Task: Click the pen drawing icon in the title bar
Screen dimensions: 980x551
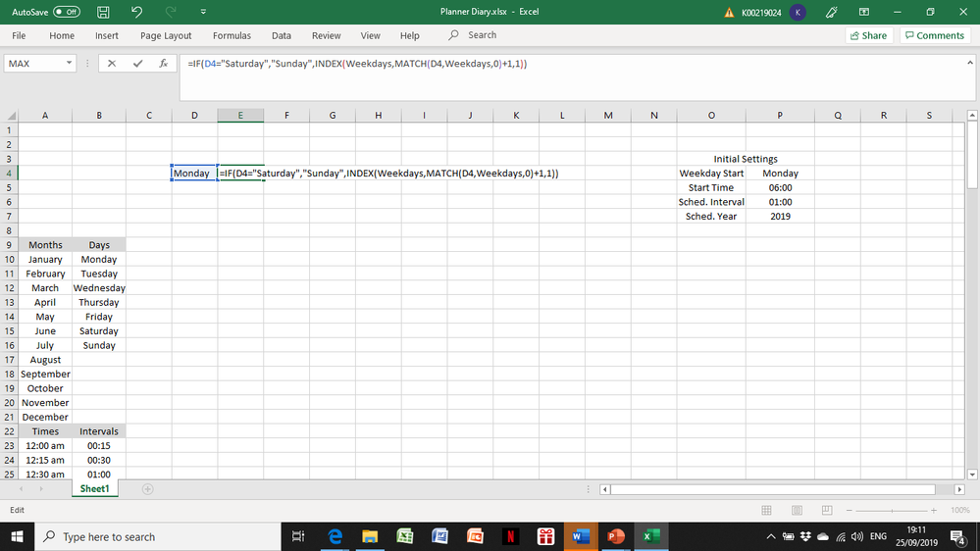Action: click(831, 12)
